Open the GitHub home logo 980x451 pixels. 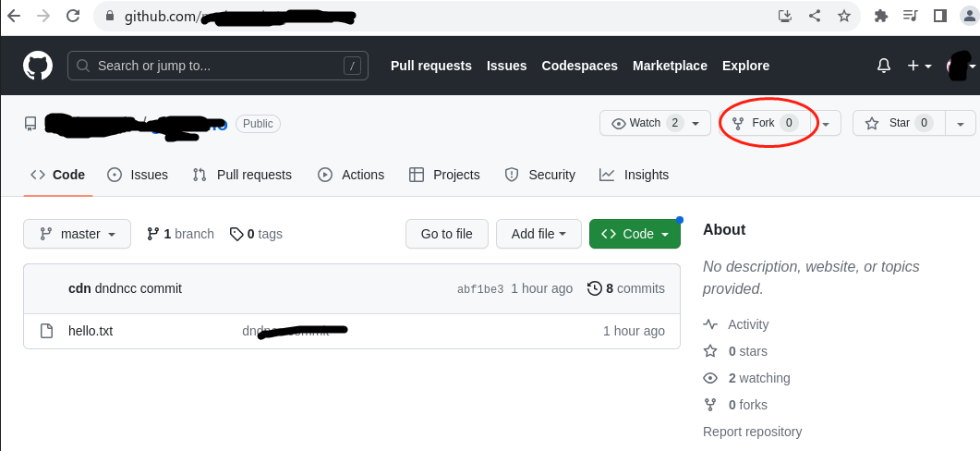coord(38,66)
